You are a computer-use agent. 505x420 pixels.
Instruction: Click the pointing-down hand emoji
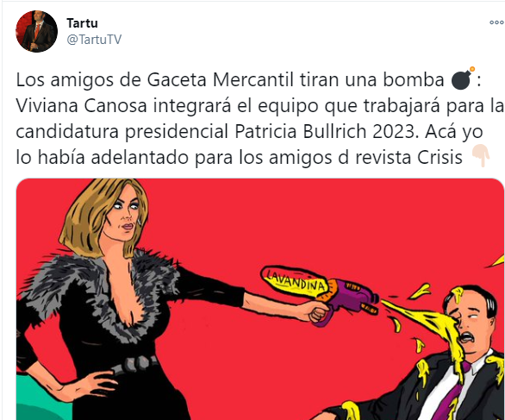pos(481,156)
